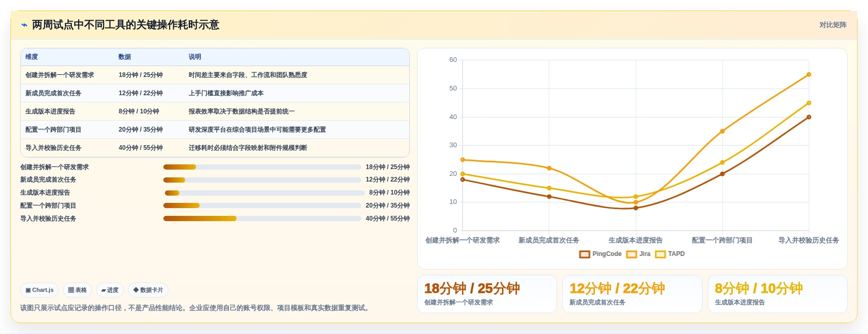
Task: Click Jira data point at 导入并校验历史任务
Action: coord(809,74)
